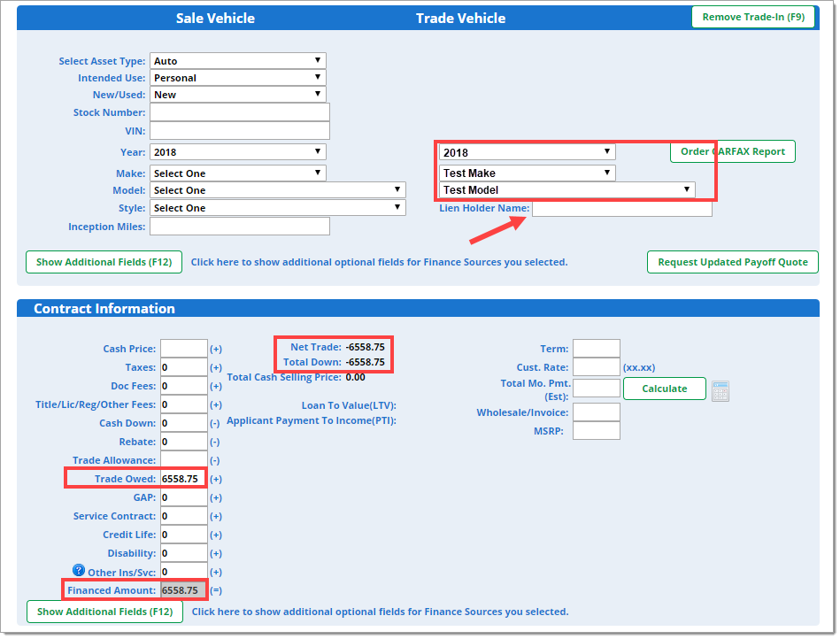Click the Remove Trade-In (F9) button
This screenshot has width=840, height=639.
click(x=753, y=17)
